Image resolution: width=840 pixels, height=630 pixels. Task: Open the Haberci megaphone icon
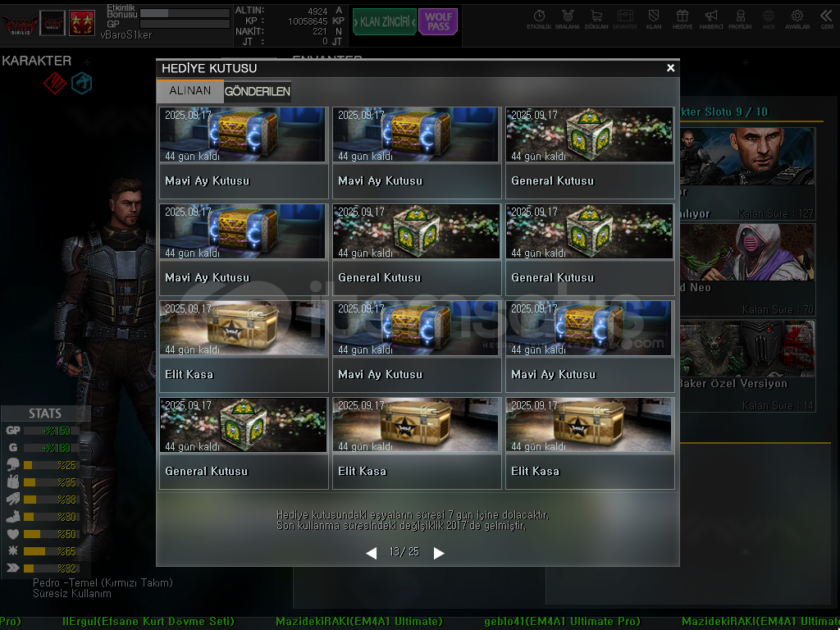coord(711,17)
